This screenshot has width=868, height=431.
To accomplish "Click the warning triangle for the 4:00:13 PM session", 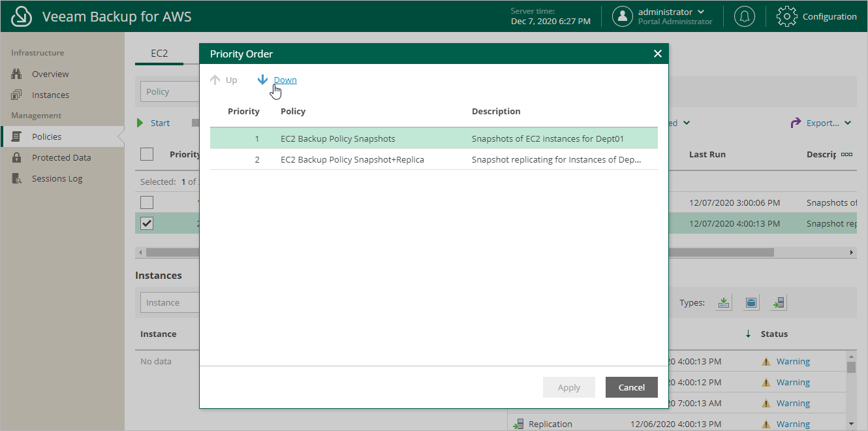I will click(x=766, y=361).
